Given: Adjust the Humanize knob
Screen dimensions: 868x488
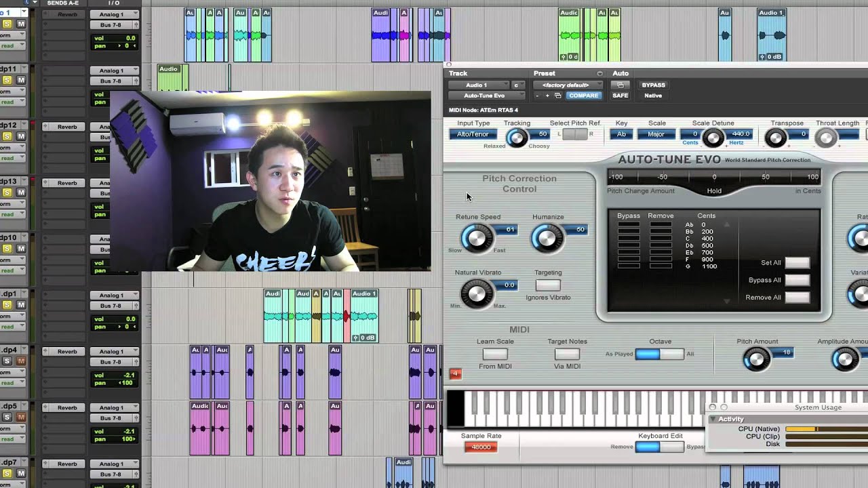Looking at the screenshot, I should (547, 238).
